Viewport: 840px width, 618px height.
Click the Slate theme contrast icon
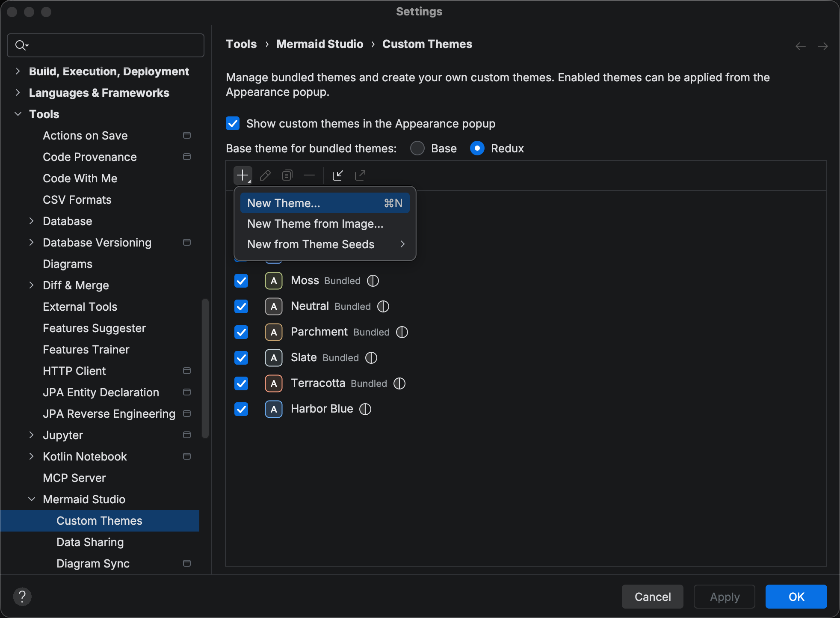[371, 358]
